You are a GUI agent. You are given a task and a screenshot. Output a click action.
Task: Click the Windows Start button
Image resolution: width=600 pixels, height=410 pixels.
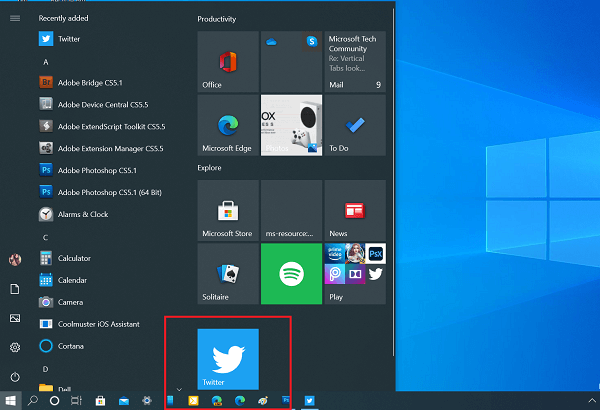point(11,401)
